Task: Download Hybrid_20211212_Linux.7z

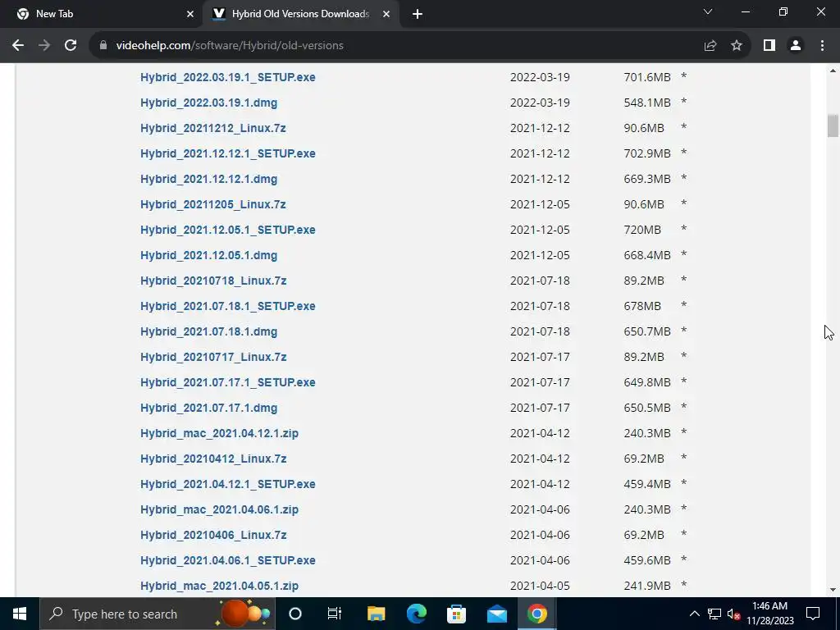Action: [x=212, y=128]
